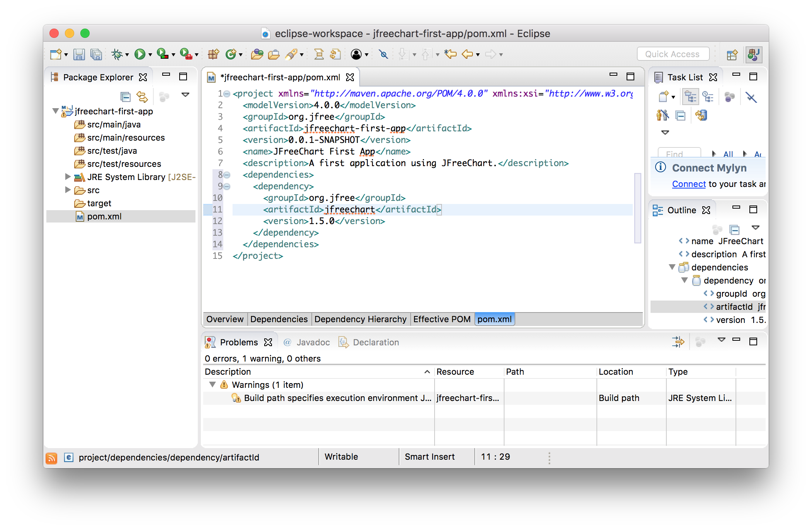Click the Open Task briefcase icon
This screenshot has width=812, height=530.
point(273,54)
